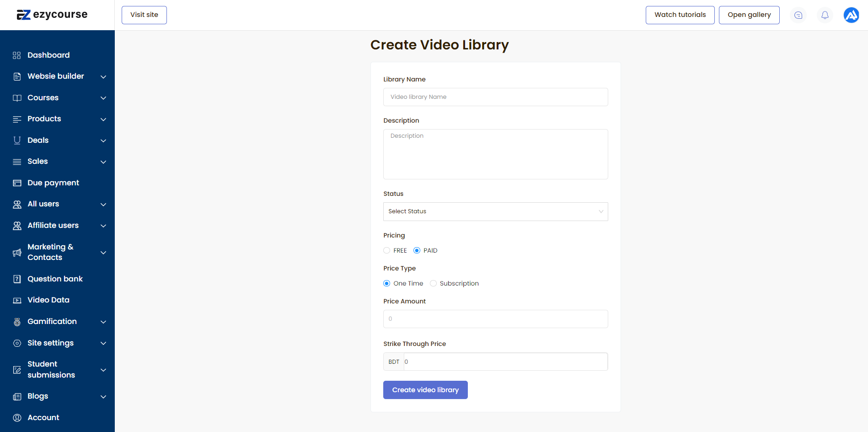Open the chat messages icon
868x432 pixels.
[x=798, y=15]
